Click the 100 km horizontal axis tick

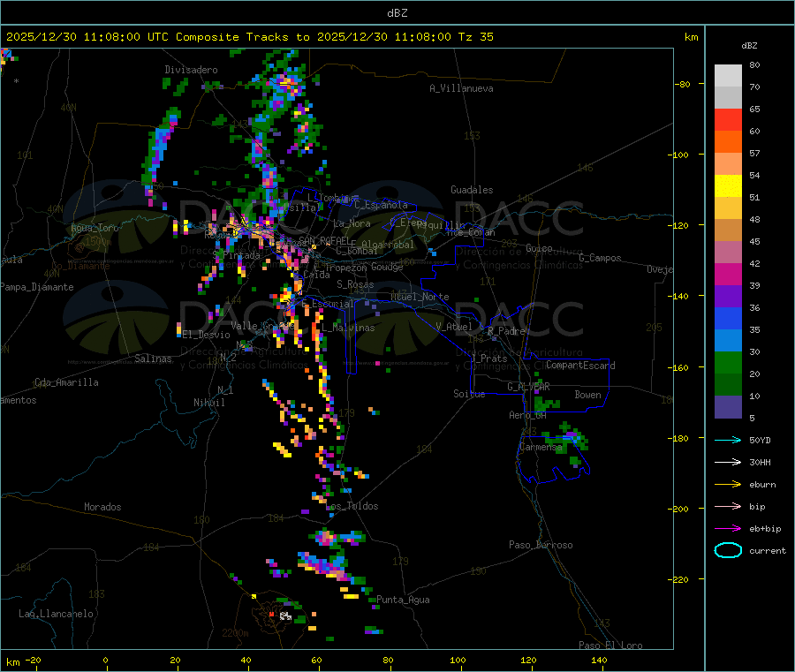coord(458,660)
